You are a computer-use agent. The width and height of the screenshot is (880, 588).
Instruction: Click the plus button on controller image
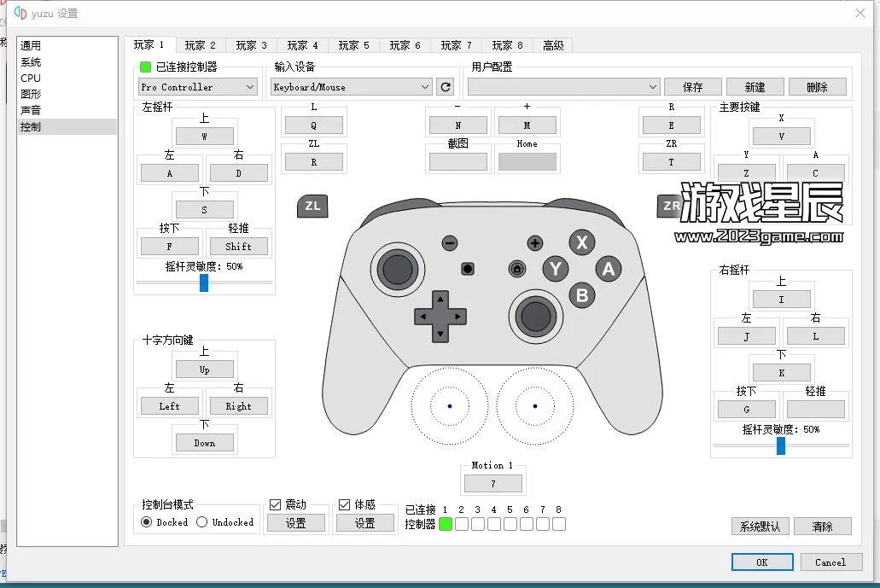click(535, 243)
